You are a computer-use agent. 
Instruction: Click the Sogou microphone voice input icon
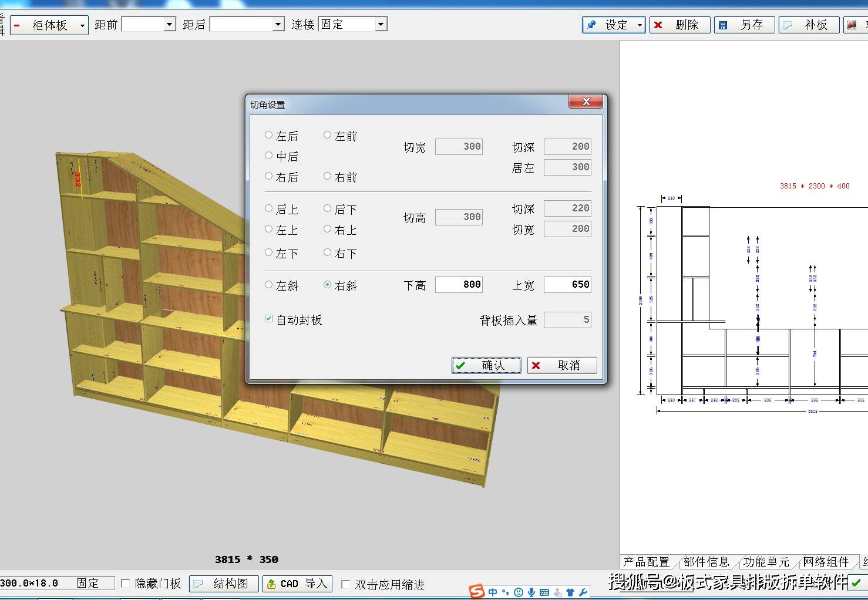point(531,592)
